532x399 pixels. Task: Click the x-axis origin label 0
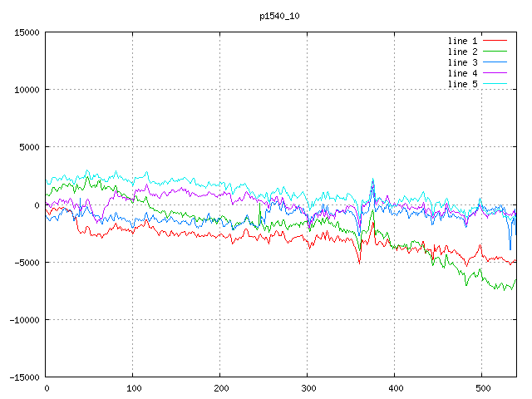click(x=47, y=388)
